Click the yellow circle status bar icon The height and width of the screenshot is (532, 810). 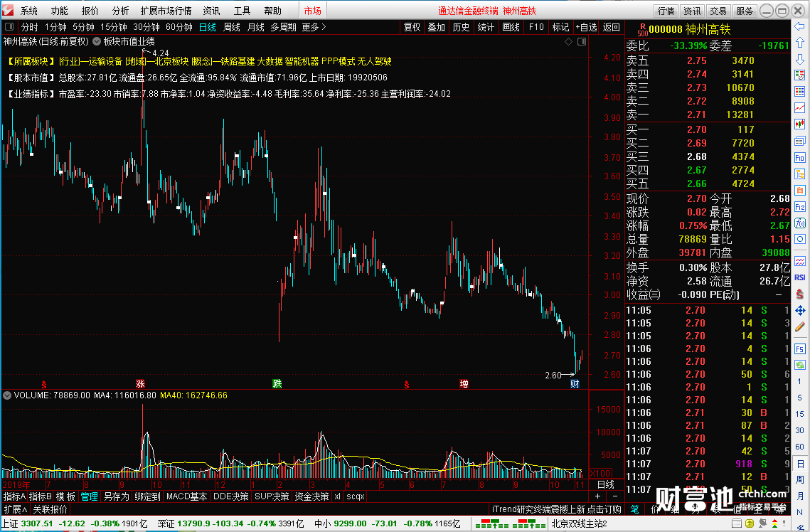[x=750, y=523]
